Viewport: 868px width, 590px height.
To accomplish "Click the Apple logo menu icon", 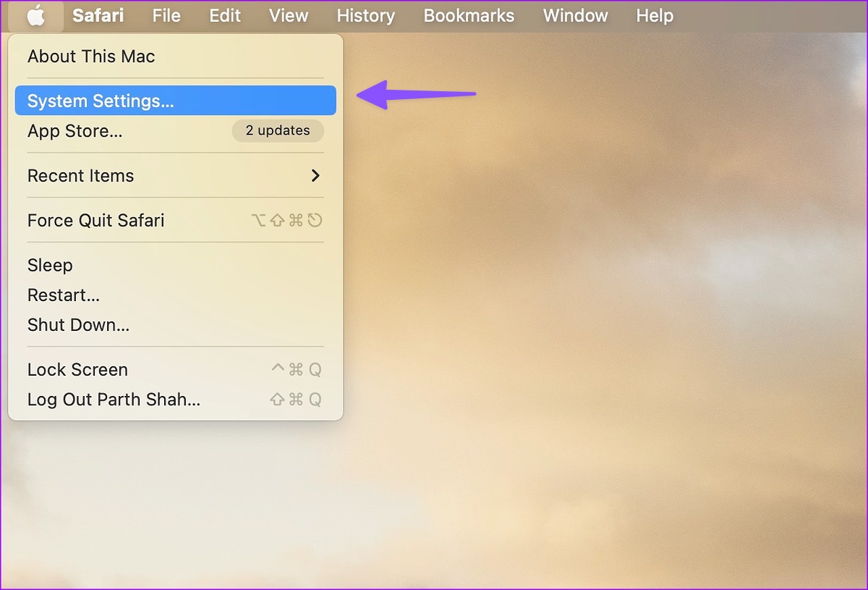I will [35, 15].
